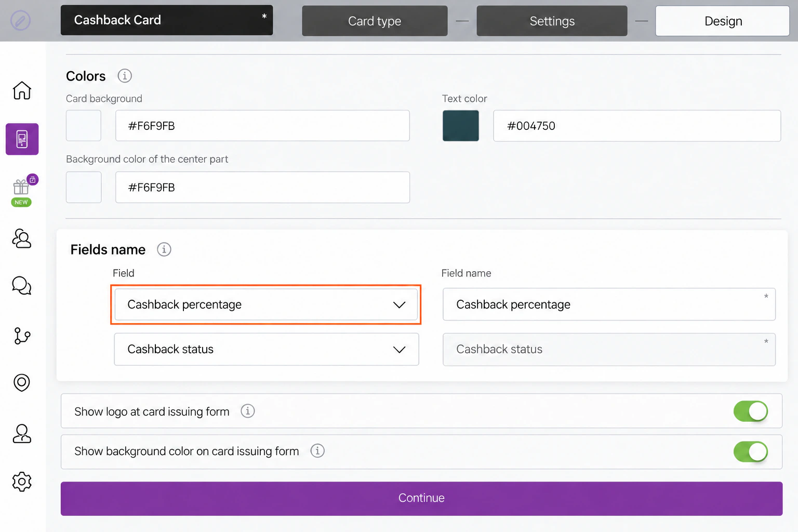Show info tooltip next to Colors
The height and width of the screenshot is (532, 798).
125,76
